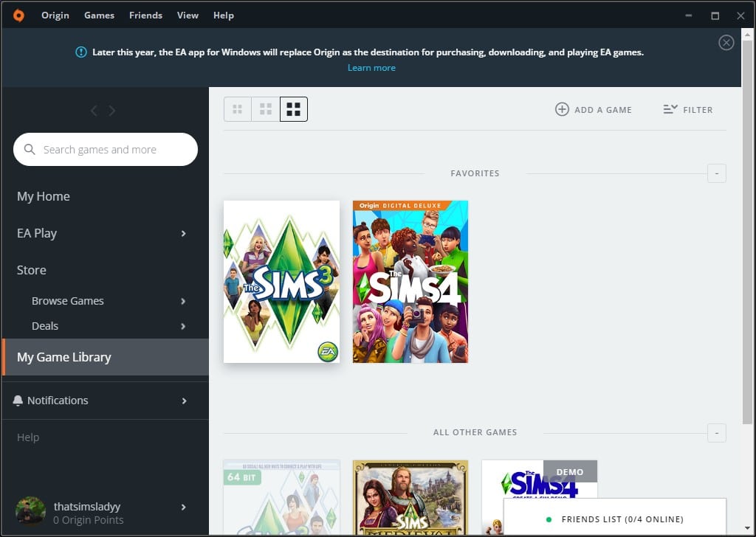Open Browse Games
This screenshot has width=756, height=537.
(x=67, y=301)
